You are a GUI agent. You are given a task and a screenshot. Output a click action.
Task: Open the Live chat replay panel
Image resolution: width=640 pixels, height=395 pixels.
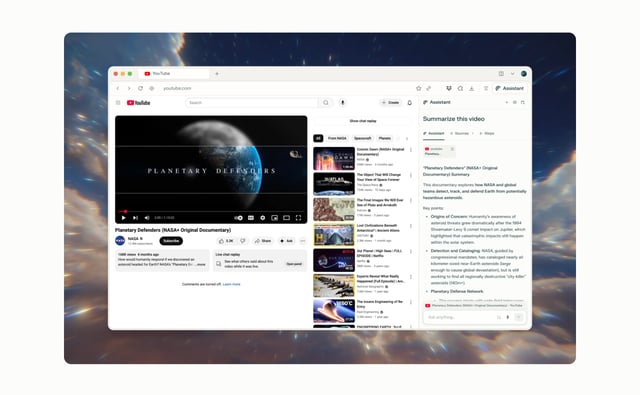pyautogui.click(x=294, y=264)
